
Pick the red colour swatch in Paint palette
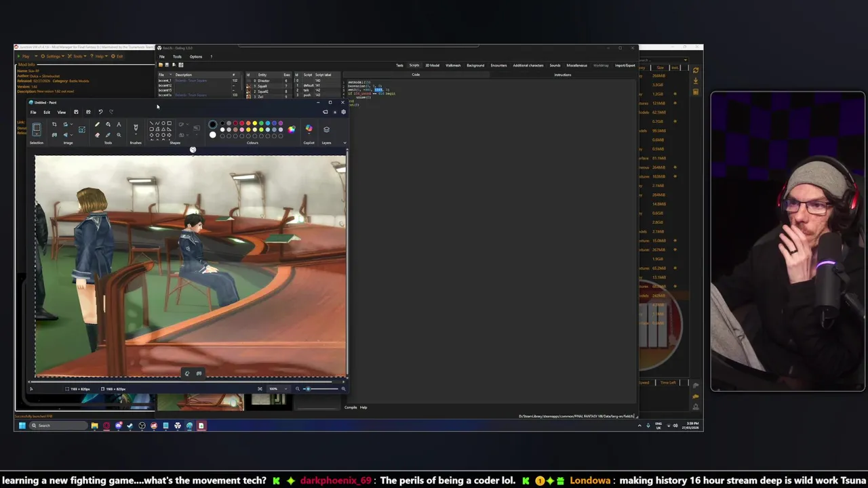pyautogui.click(x=242, y=123)
